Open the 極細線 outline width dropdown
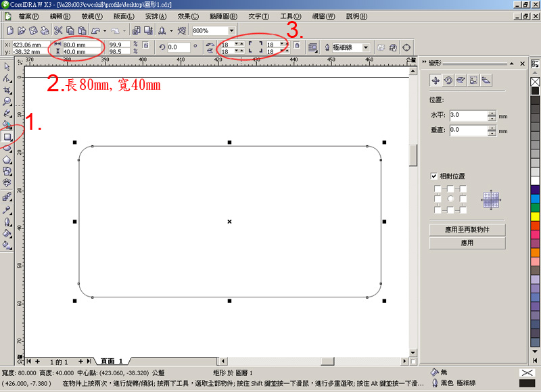The height and width of the screenshot is (392, 541). click(366, 47)
